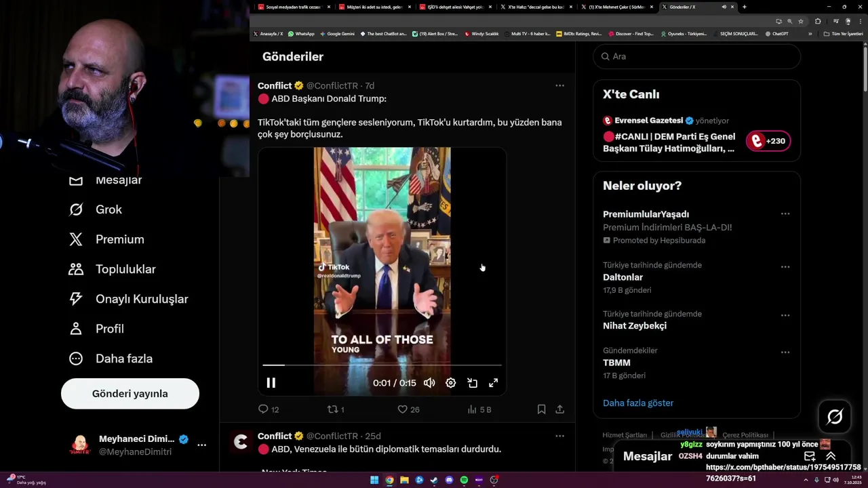Open options for Daltonlar trend
This screenshot has width=868, height=488.
785,266
